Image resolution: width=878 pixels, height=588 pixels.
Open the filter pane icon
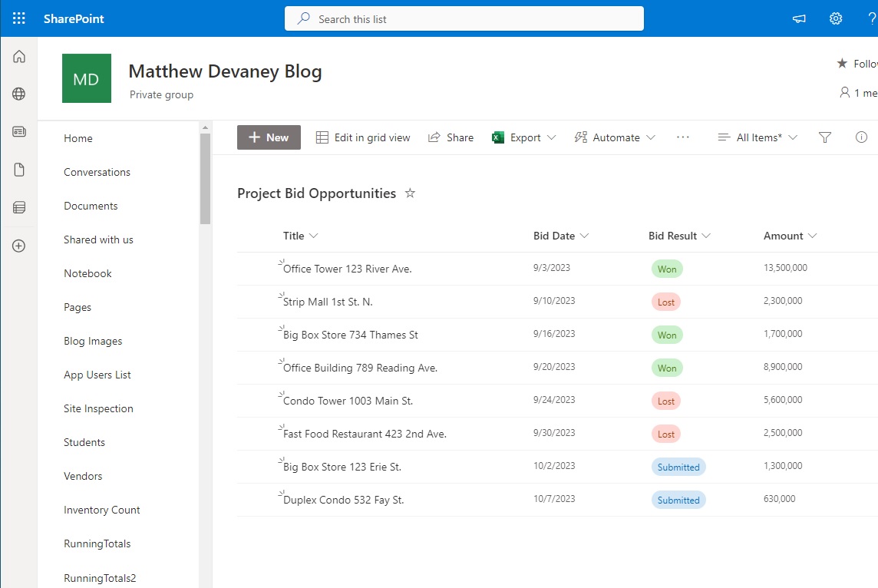824,137
